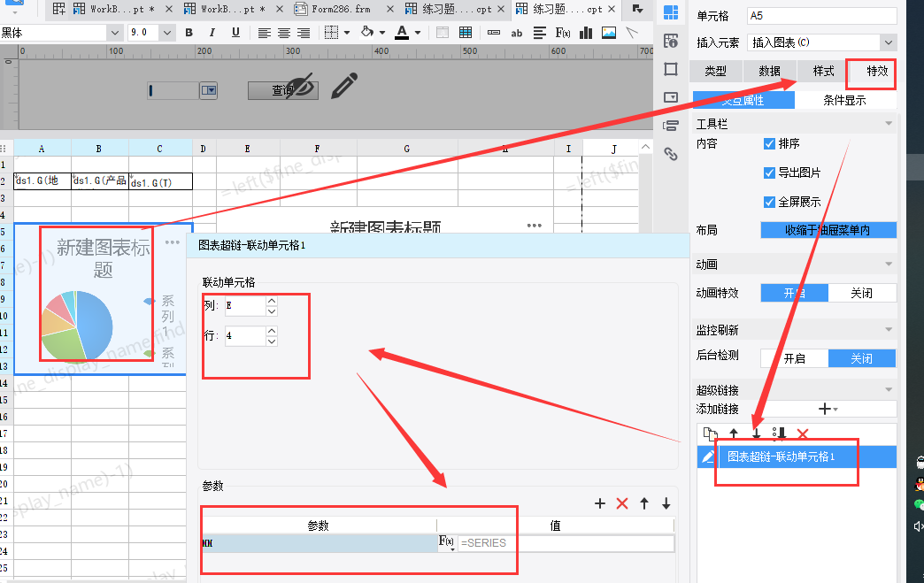Collapse the 工具栏 section

(x=889, y=123)
